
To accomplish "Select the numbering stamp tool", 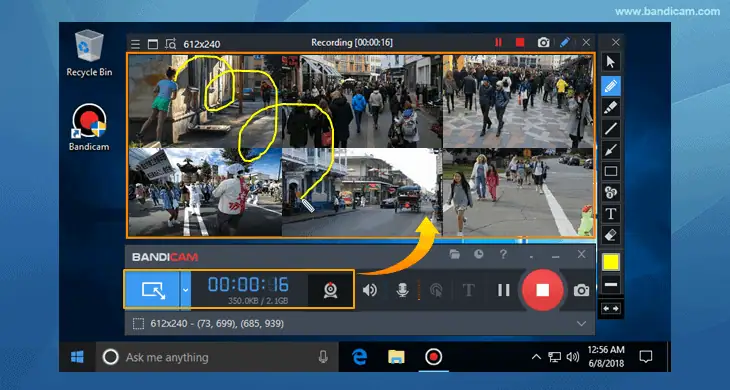I will click(610, 192).
